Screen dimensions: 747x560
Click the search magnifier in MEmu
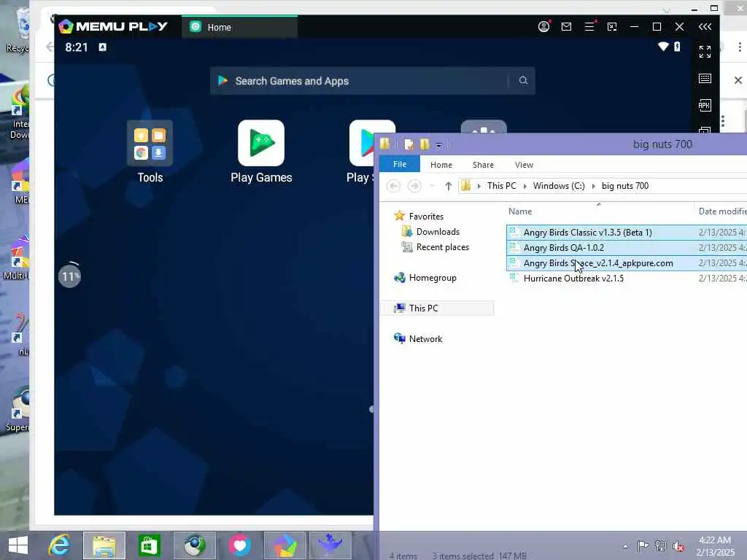tap(523, 80)
